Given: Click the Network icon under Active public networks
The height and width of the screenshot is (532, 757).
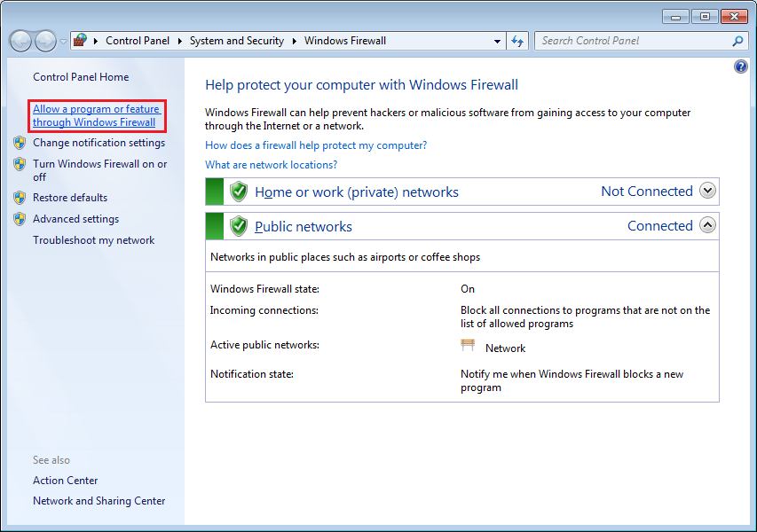Looking at the screenshot, I should (x=468, y=346).
